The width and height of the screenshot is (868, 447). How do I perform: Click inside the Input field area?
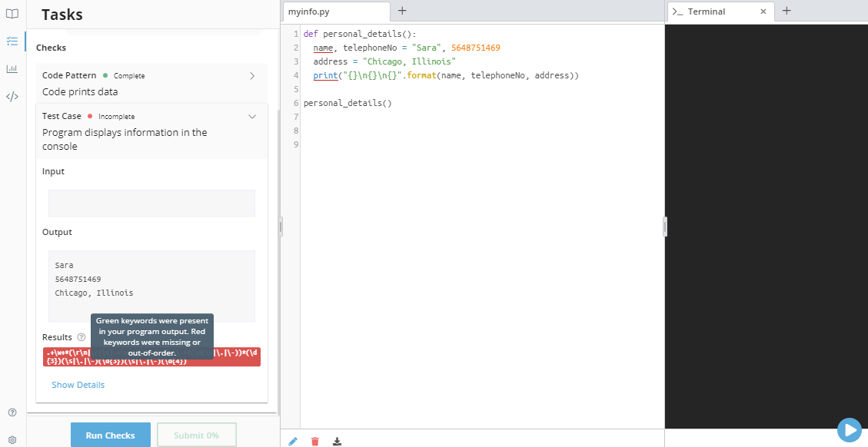pos(151,203)
